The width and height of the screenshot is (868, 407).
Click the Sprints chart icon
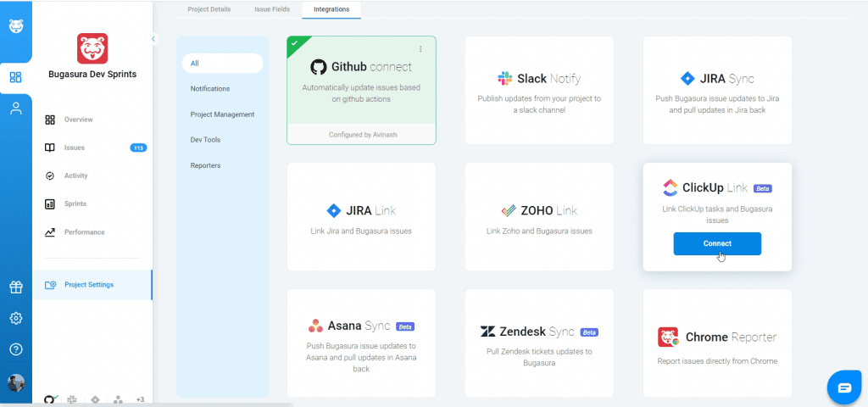tap(50, 203)
